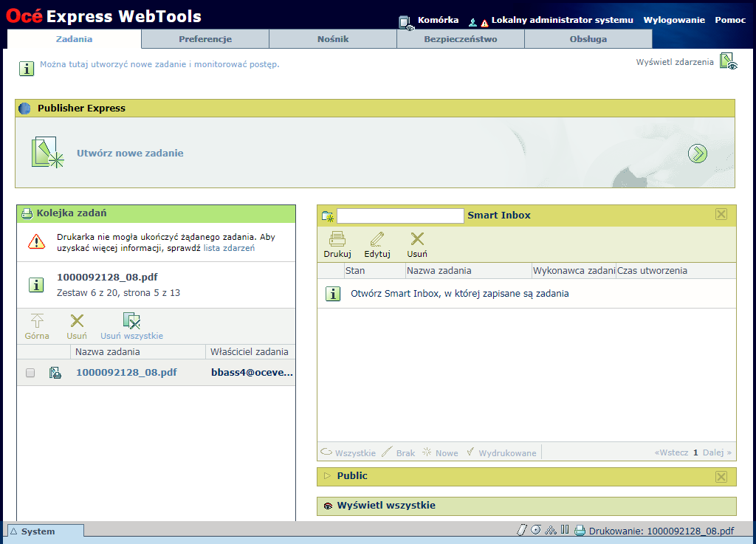Click Usuń wszystkie in the job queue
The width and height of the screenshot is (756, 544).
131,327
